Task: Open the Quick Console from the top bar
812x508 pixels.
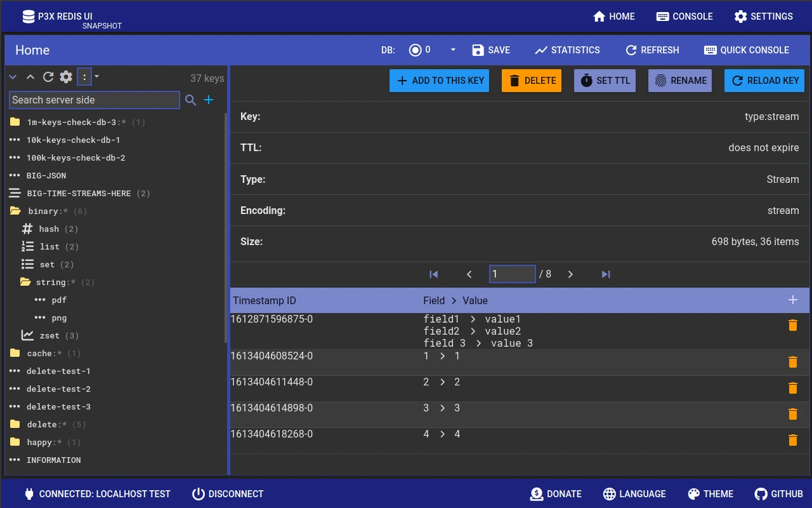Action: pos(747,50)
